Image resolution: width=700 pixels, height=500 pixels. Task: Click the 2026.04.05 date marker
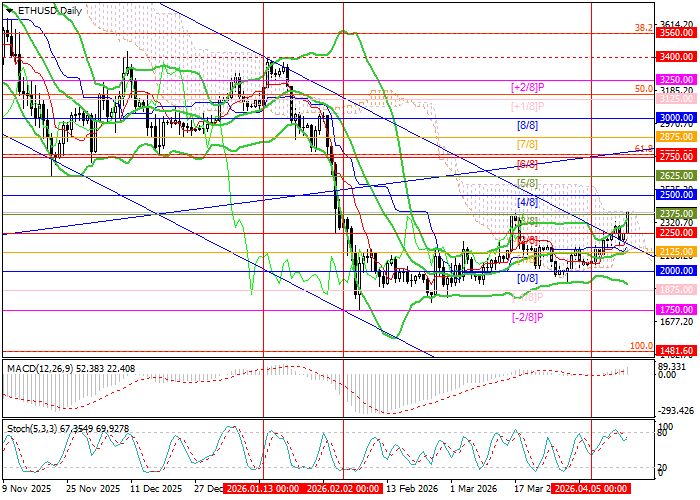click(x=589, y=489)
